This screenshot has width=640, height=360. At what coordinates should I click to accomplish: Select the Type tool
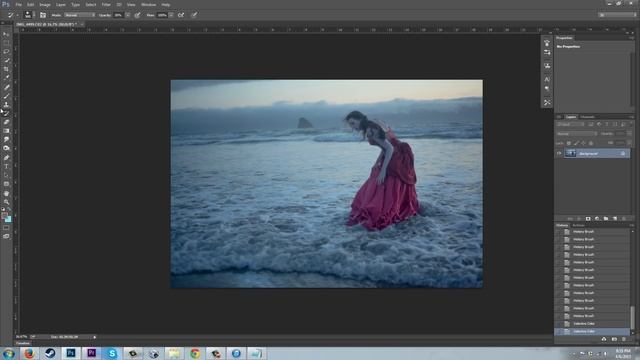(x=6, y=167)
